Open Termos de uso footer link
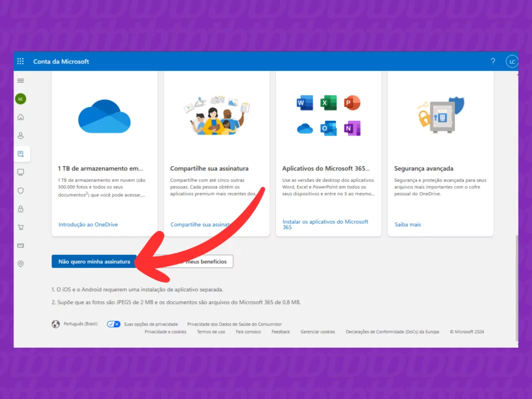 coord(211,332)
